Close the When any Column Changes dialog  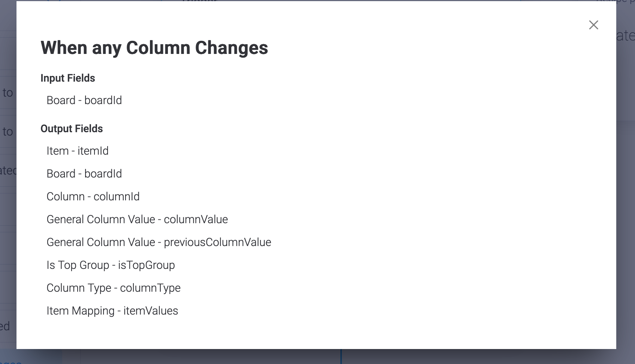(593, 25)
